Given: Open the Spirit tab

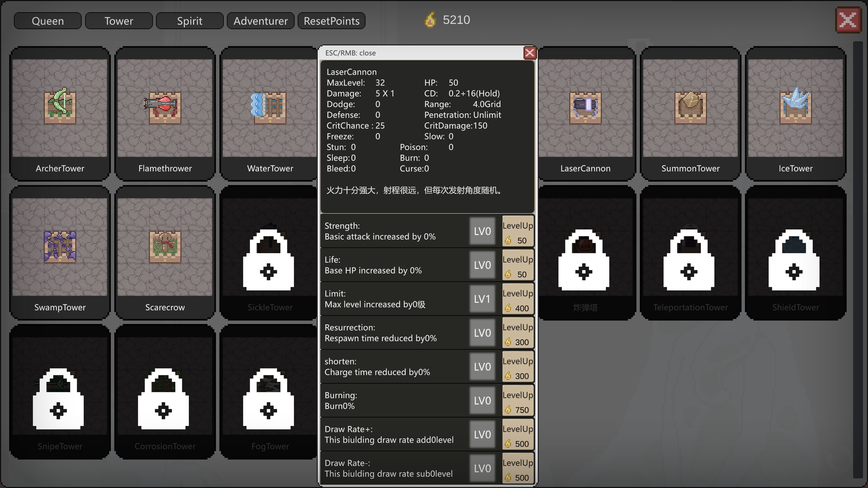Looking at the screenshot, I should [x=189, y=21].
